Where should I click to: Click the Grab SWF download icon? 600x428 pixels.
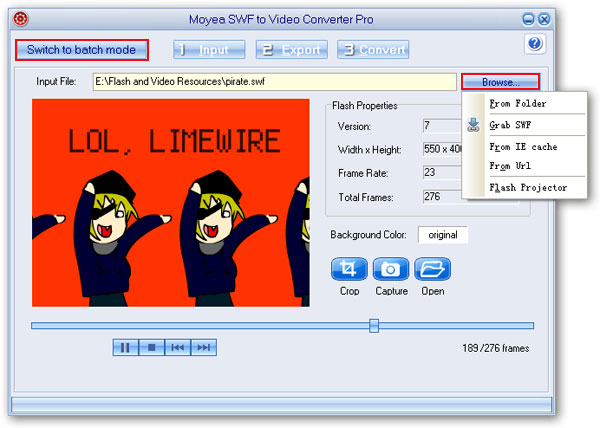point(473,125)
